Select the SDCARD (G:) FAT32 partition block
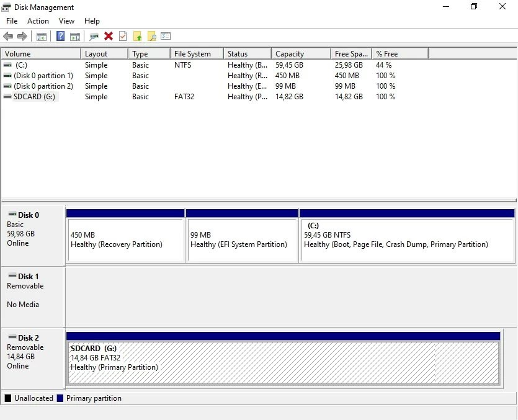Image resolution: width=518 pixels, height=420 pixels. (x=284, y=359)
